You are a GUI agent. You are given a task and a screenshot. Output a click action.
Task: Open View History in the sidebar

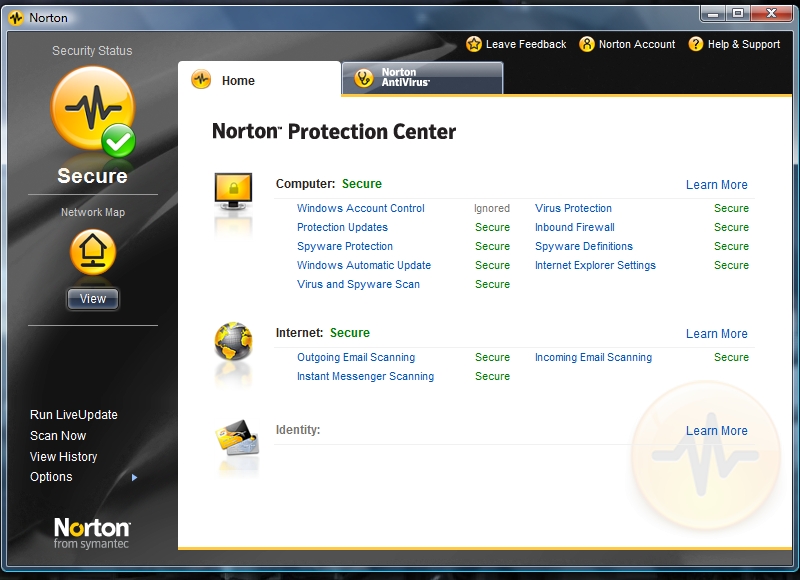pyautogui.click(x=63, y=457)
